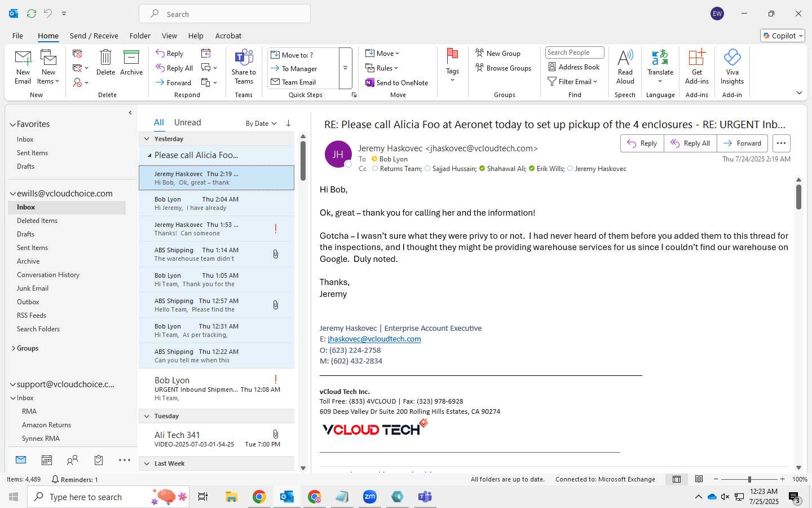Toggle the sort order arrow

point(288,123)
